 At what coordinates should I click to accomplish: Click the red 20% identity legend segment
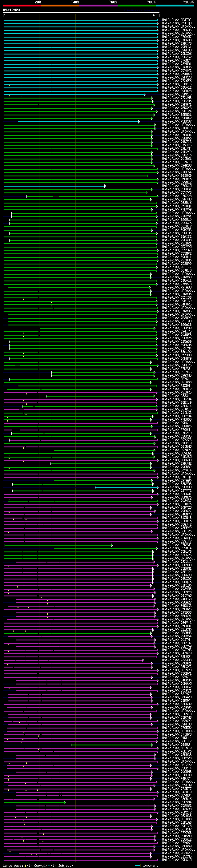coord(22,6)
